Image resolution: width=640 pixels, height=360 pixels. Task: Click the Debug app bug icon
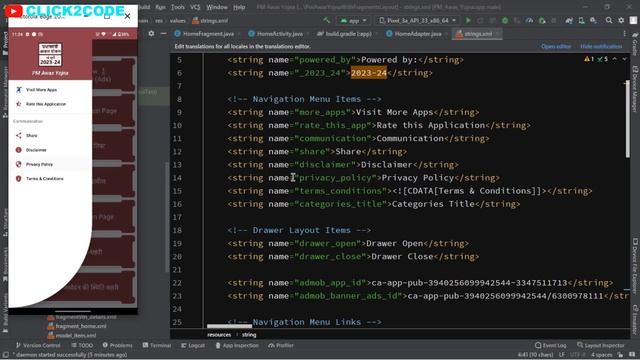coord(505,20)
